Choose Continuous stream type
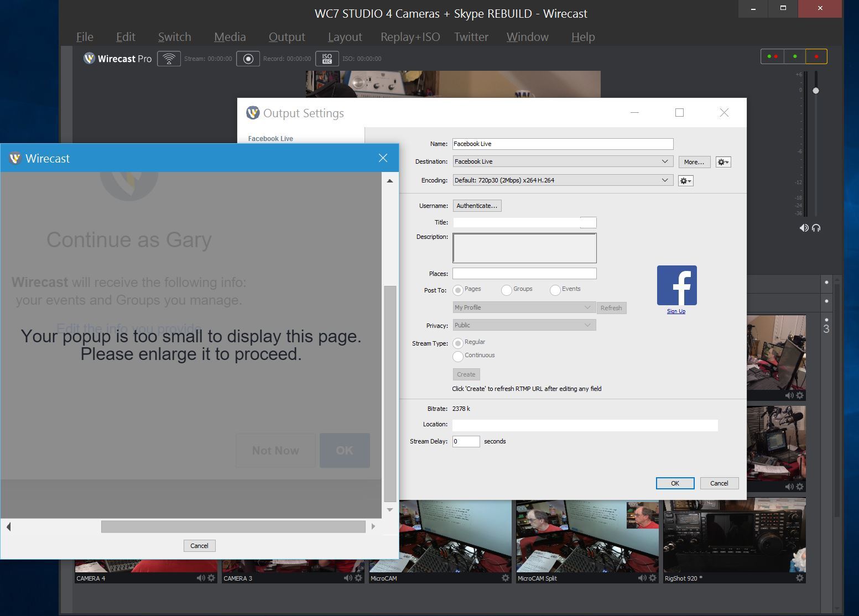This screenshot has width=859, height=616. pos(458,356)
